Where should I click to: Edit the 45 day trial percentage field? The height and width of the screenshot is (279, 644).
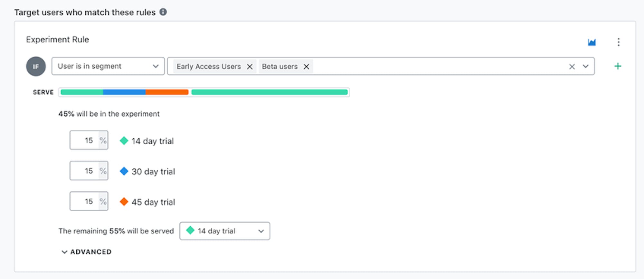[85, 202]
